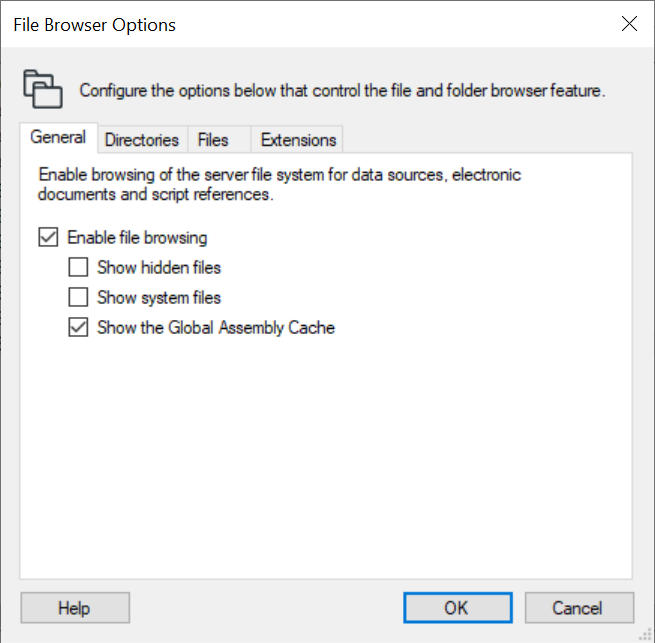Select the Files tab
This screenshot has width=655, height=643.
point(213,140)
